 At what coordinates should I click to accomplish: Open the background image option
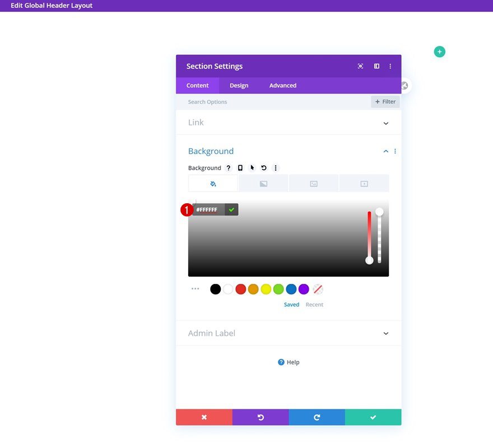point(313,183)
